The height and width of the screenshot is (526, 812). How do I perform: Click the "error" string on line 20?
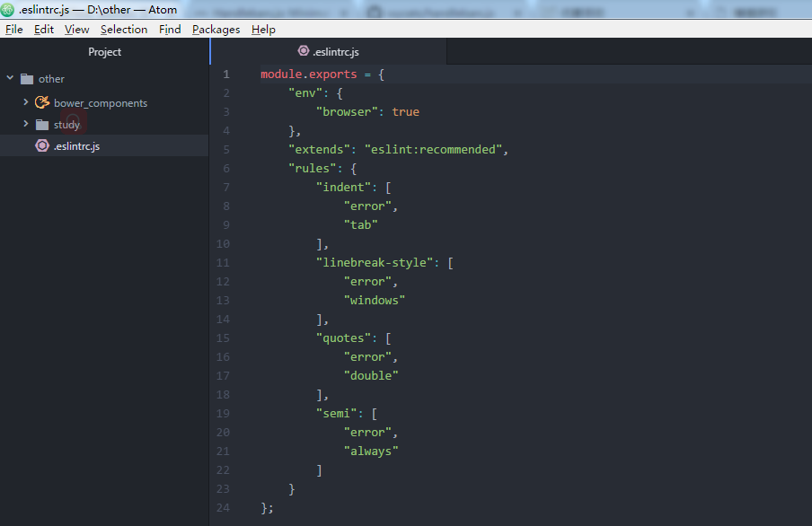point(367,433)
